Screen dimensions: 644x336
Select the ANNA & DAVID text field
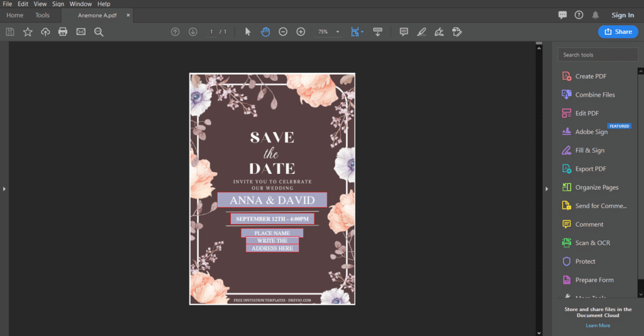point(272,200)
